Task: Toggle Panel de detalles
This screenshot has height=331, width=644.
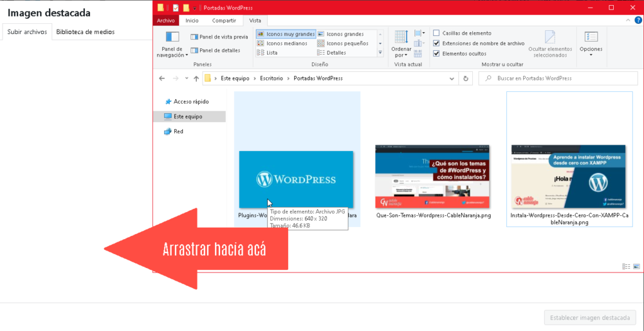Action: click(x=215, y=50)
